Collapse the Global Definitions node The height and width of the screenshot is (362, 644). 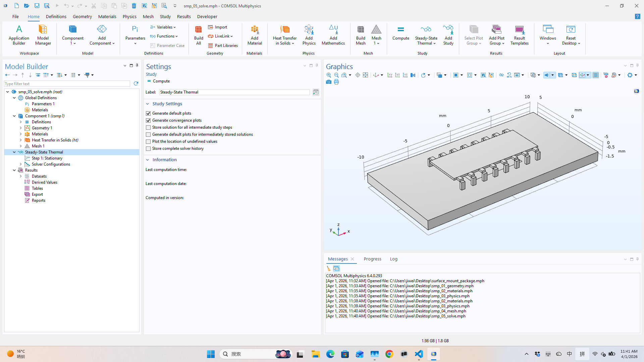[14, 98]
